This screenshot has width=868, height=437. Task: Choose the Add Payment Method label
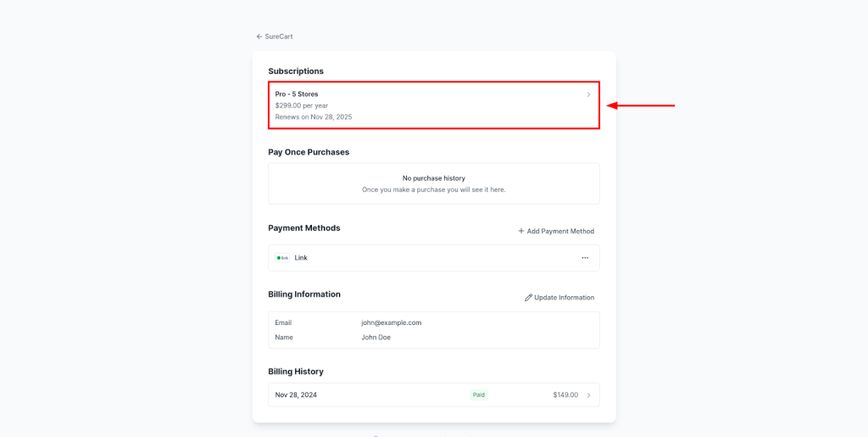click(560, 231)
